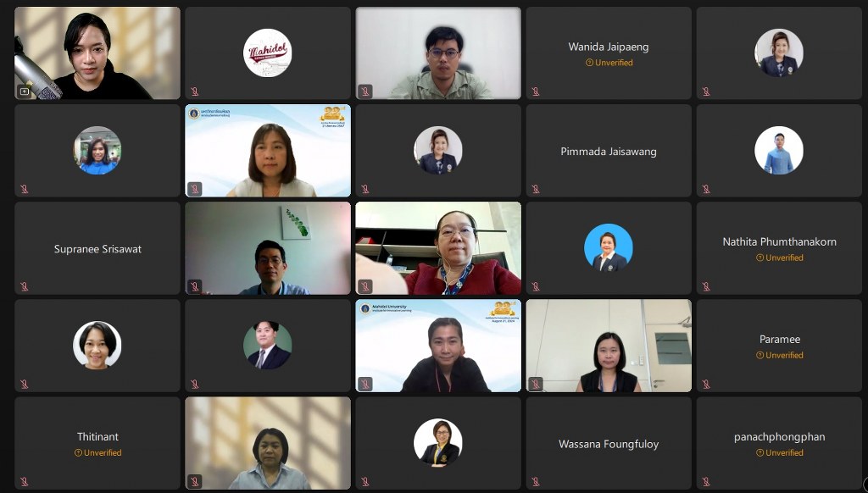Click Unverified badge under Nathita Phumthanakorn
Screen dimensions: 868x493
pos(780,258)
